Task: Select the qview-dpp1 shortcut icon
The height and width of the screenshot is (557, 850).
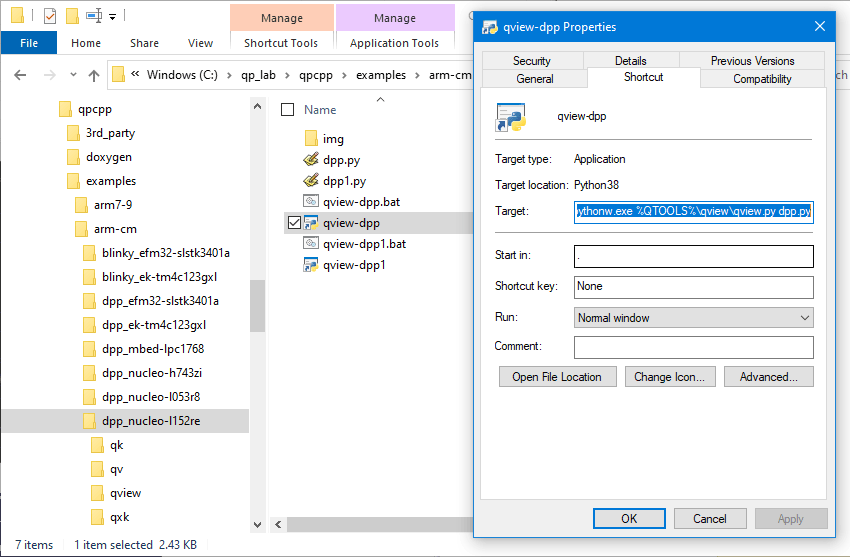Action: (310, 265)
